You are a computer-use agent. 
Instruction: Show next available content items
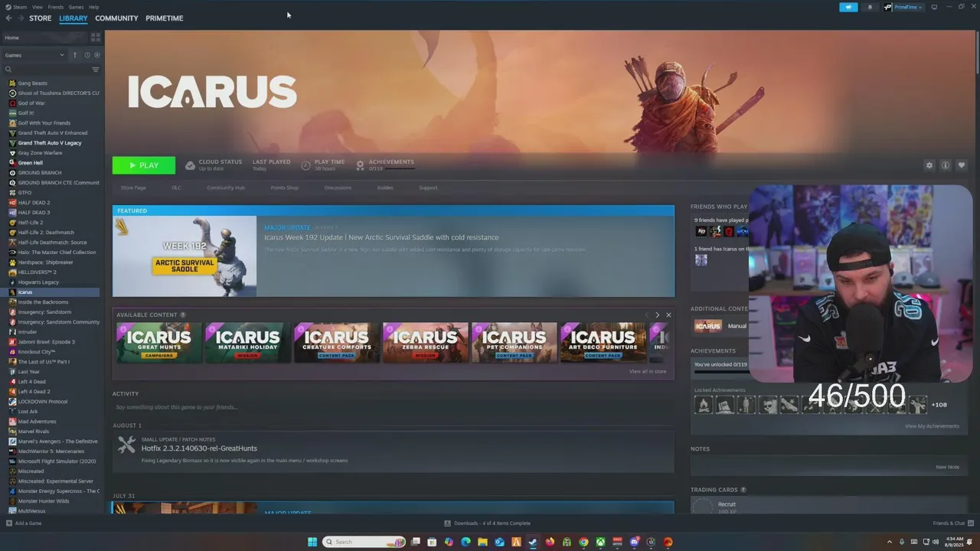click(x=657, y=315)
